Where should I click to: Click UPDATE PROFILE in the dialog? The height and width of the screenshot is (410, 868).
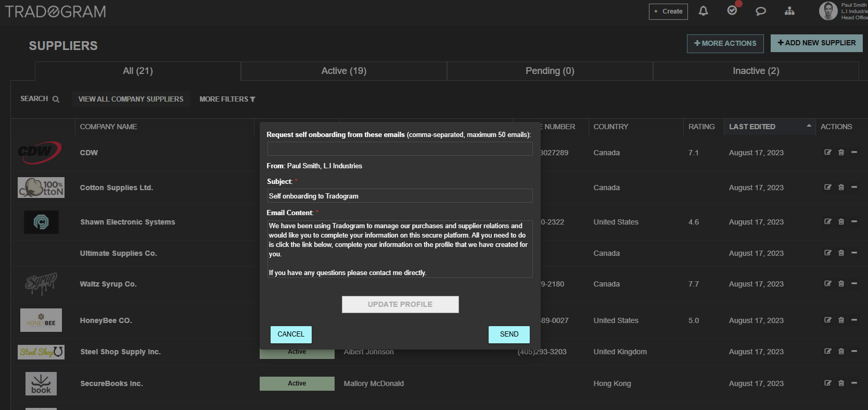400,304
